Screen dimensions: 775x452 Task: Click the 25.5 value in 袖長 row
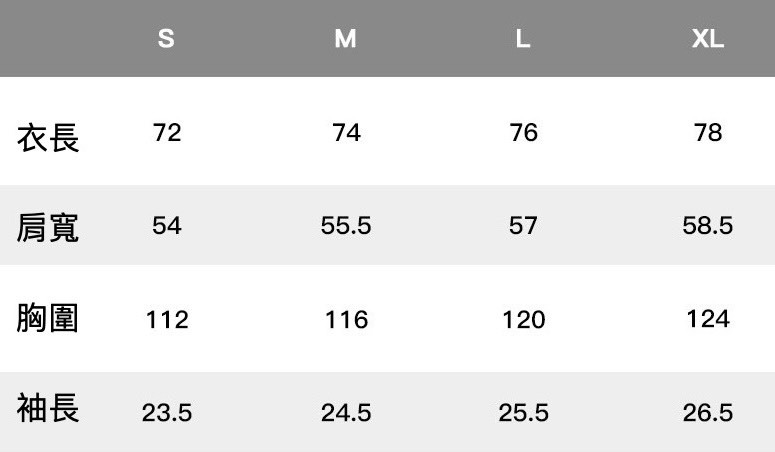(524, 412)
